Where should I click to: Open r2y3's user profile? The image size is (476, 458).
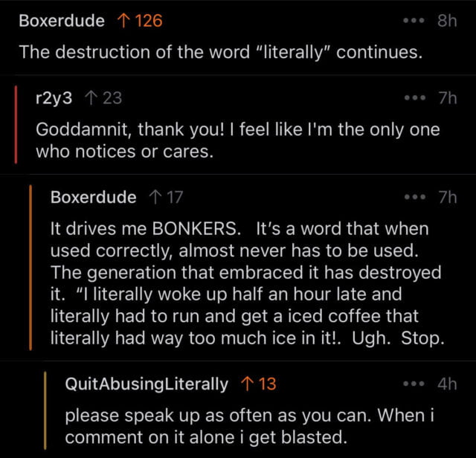click(54, 98)
